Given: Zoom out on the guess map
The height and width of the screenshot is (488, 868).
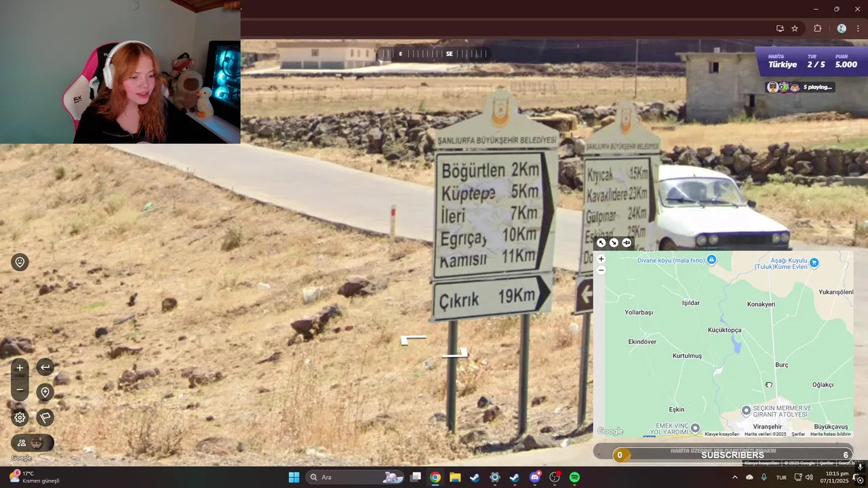Looking at the screenshot, I should pos(601,270).
